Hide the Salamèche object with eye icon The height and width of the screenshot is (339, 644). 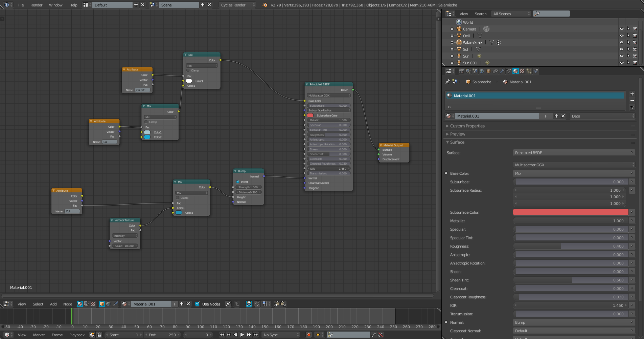[621, 42]
